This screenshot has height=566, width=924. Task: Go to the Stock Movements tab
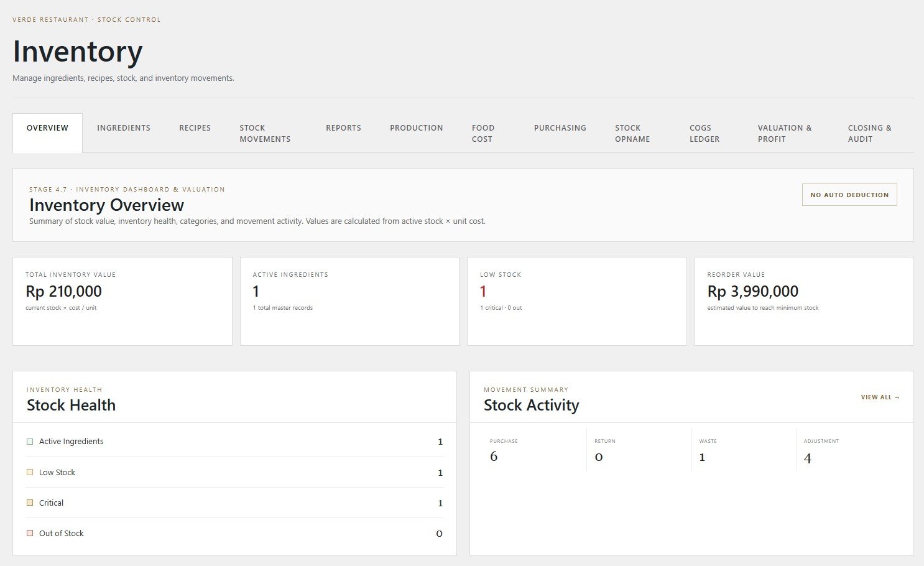coord(266,133)
